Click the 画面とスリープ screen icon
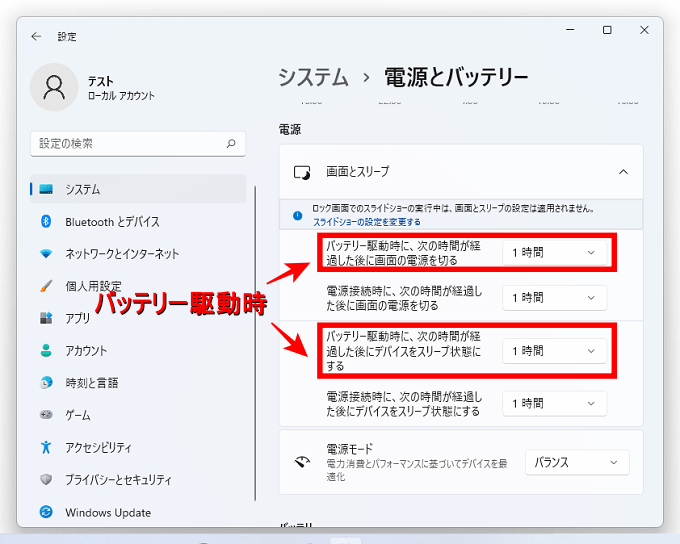The image size is (680, 544). (302, 172)
